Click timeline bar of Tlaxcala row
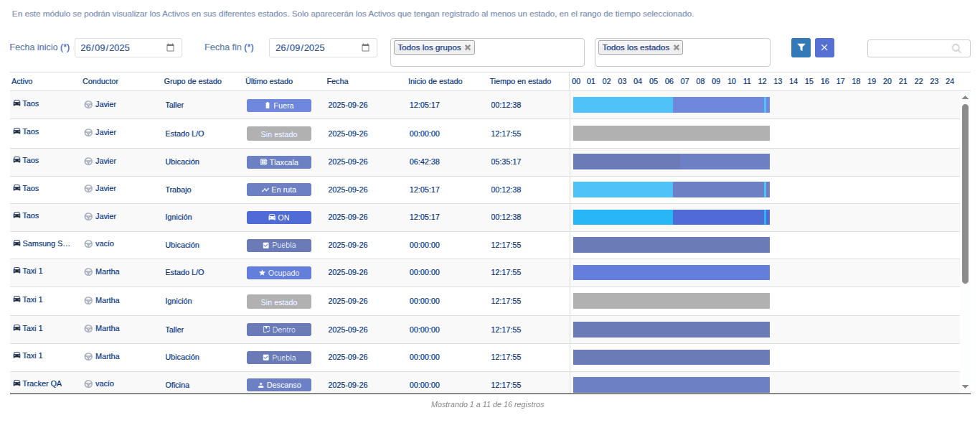The width and height of the screenshot is (980, 433). tap(672, 162)
